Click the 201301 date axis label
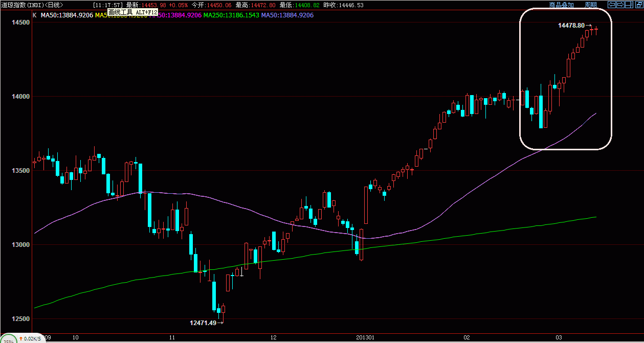The height and width of the screenshot is (343, 644). (x=366, y=337)
